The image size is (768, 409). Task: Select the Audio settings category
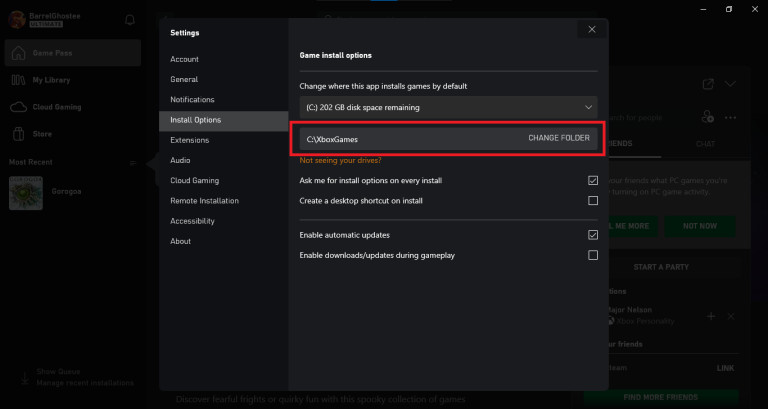pos(181,160)
